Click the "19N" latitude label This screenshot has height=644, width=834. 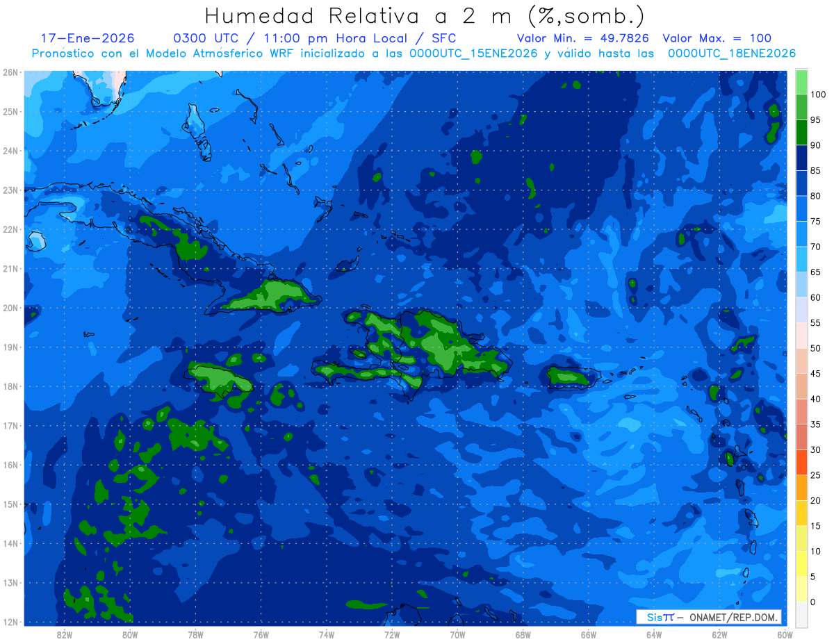click(x=10, y=347)
